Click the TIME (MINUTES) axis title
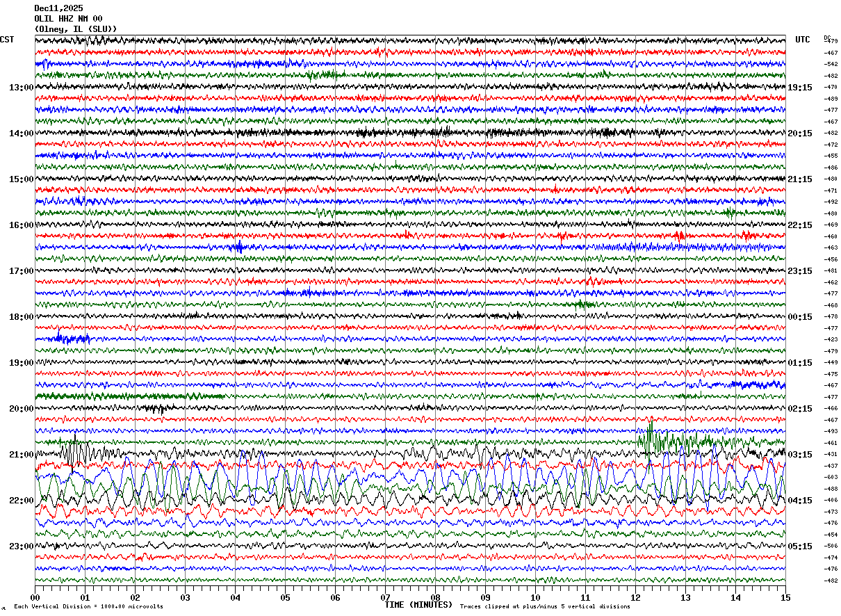 pyautogui.click(x=418, y=605)
